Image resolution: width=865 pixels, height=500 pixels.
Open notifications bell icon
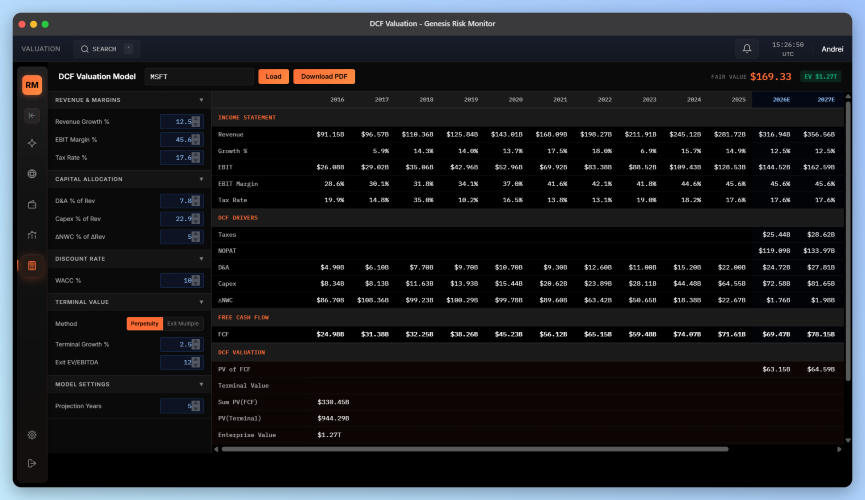(x=746, y=49)
